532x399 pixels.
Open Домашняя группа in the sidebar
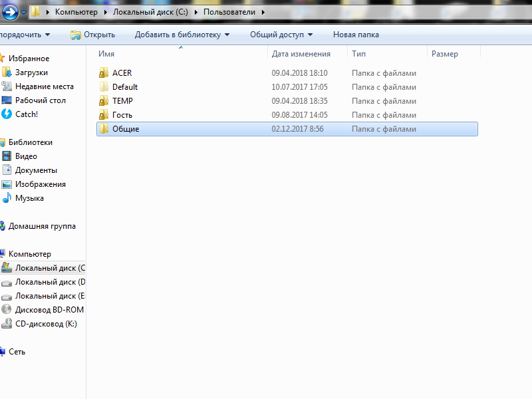(42, 226)
